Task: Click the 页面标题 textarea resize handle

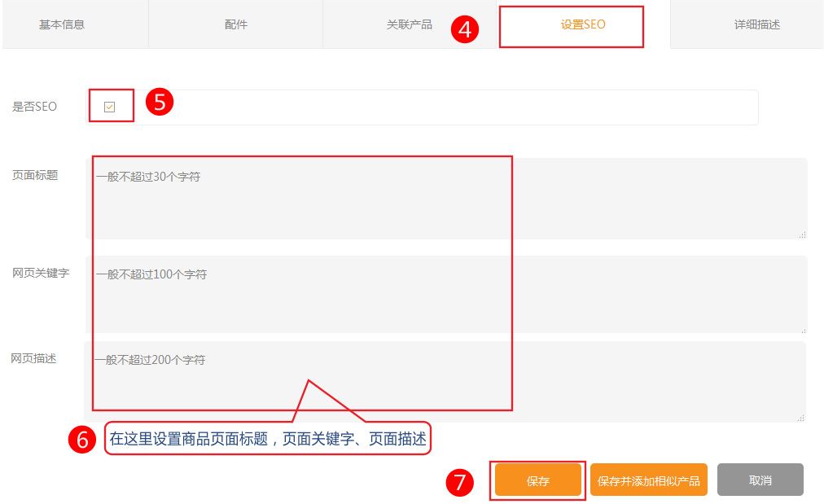Action: pyautogui.click(x=802, y=234)
